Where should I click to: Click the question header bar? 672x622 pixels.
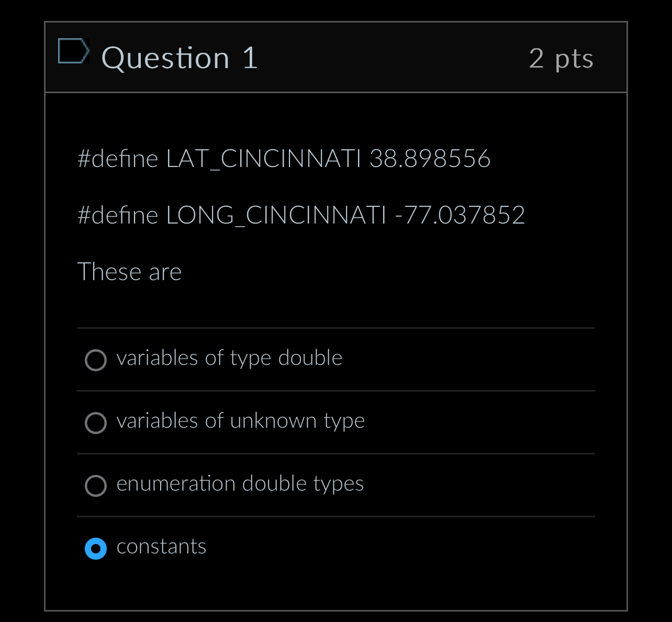336,58
